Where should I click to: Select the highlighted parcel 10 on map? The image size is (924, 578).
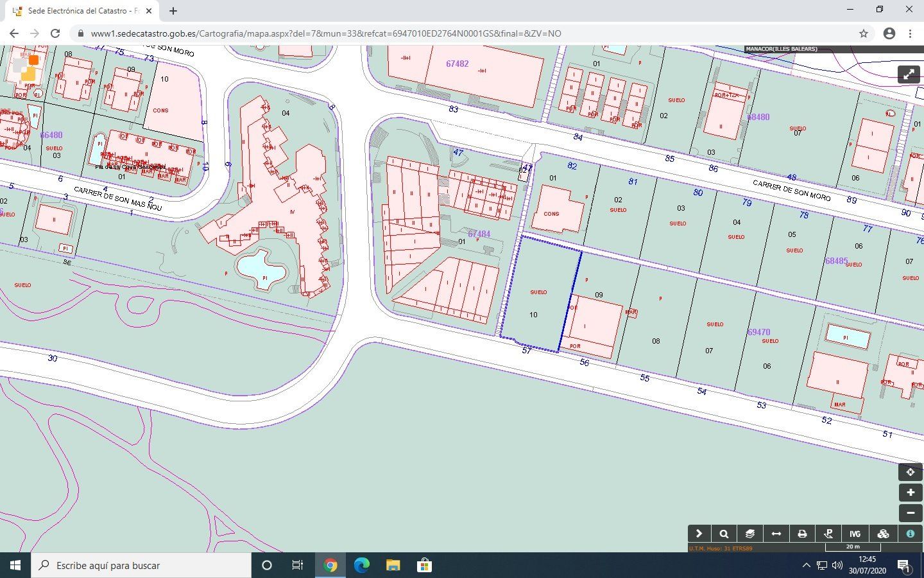(x=538, y=302)
